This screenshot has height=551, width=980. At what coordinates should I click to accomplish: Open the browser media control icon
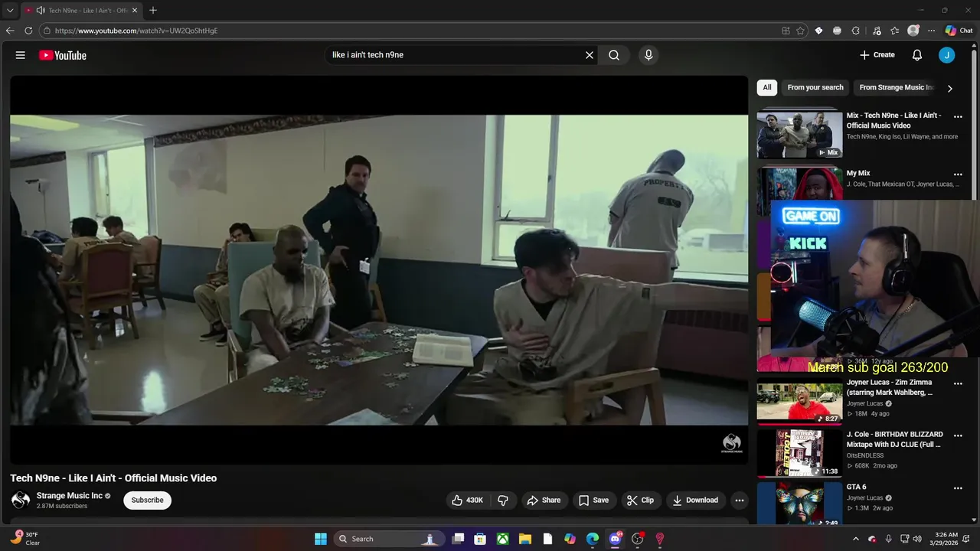[876, 31]
